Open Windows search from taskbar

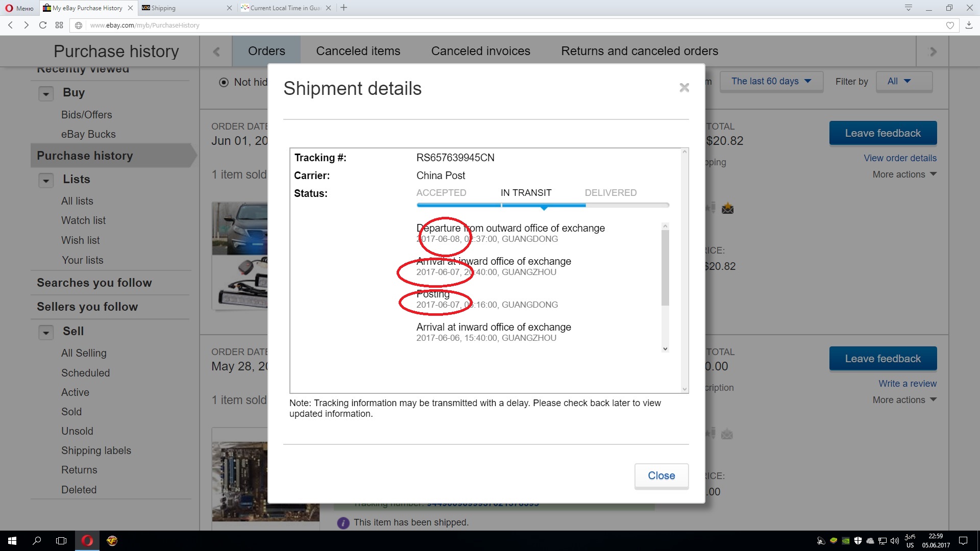coord(37,541)
